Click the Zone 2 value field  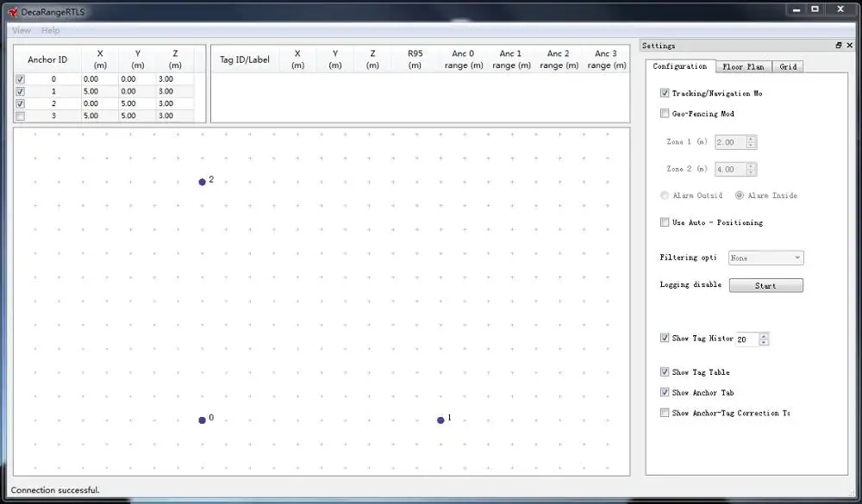point(730,169)
